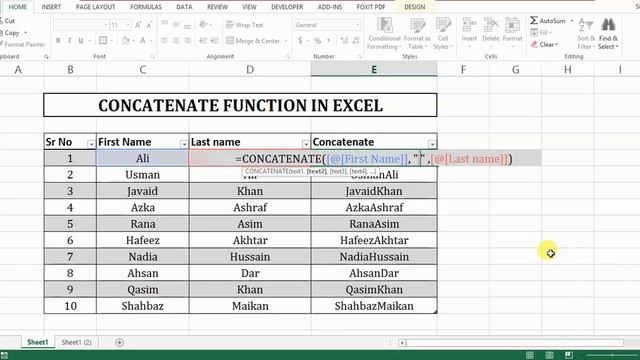Click Merge & Center
The image size is (640, 360).
point(253,40)
